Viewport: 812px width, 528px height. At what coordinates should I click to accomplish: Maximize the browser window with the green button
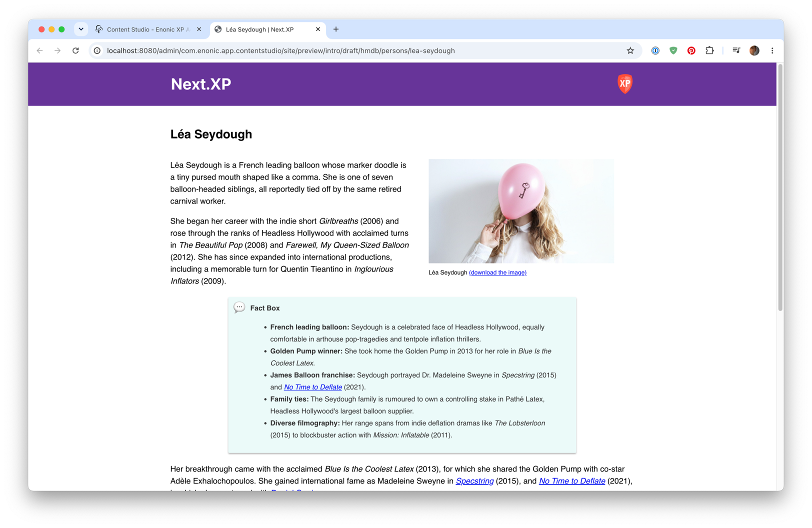point(61,29)
